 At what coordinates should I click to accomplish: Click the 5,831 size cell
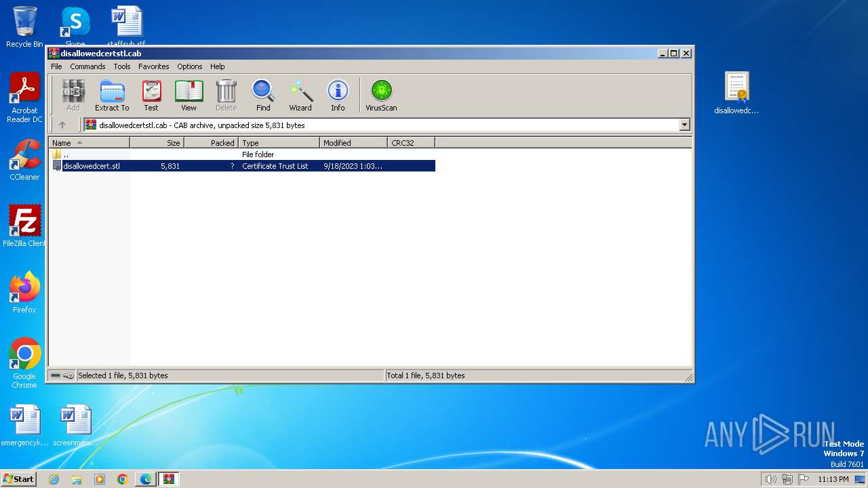click(x=170, y=166)
